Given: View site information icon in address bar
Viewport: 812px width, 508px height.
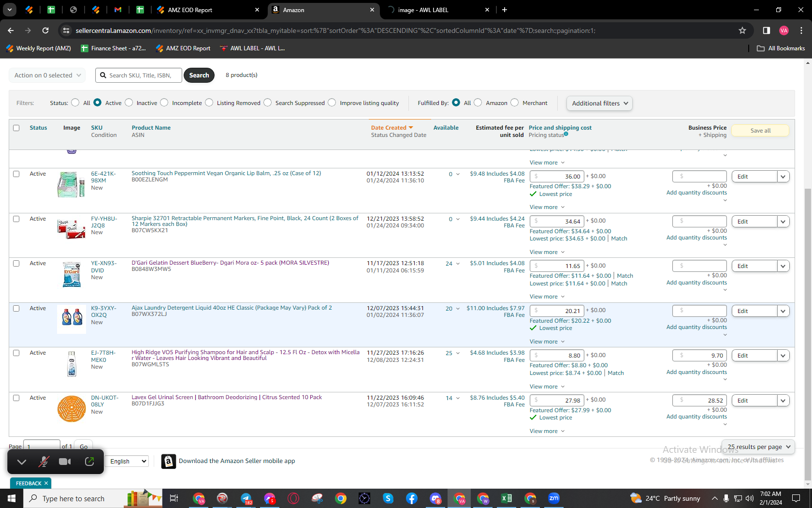Looking at the screenshot, I should coord(66,30).
